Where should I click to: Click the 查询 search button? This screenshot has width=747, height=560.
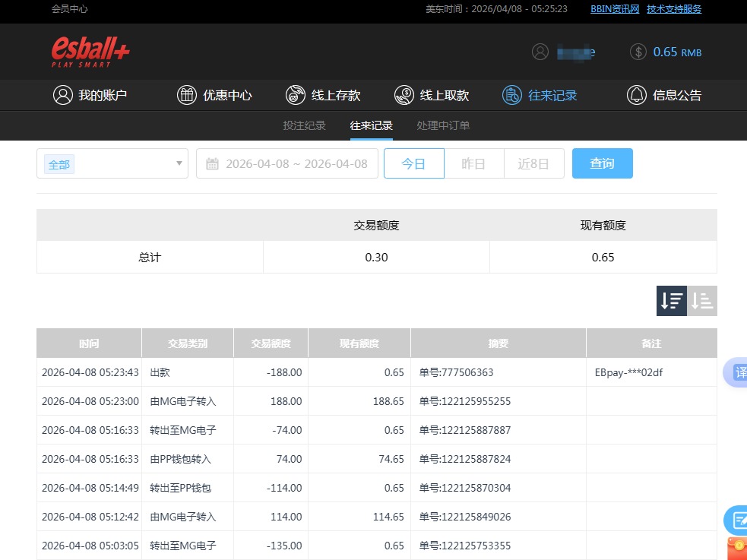coord(602,163)
